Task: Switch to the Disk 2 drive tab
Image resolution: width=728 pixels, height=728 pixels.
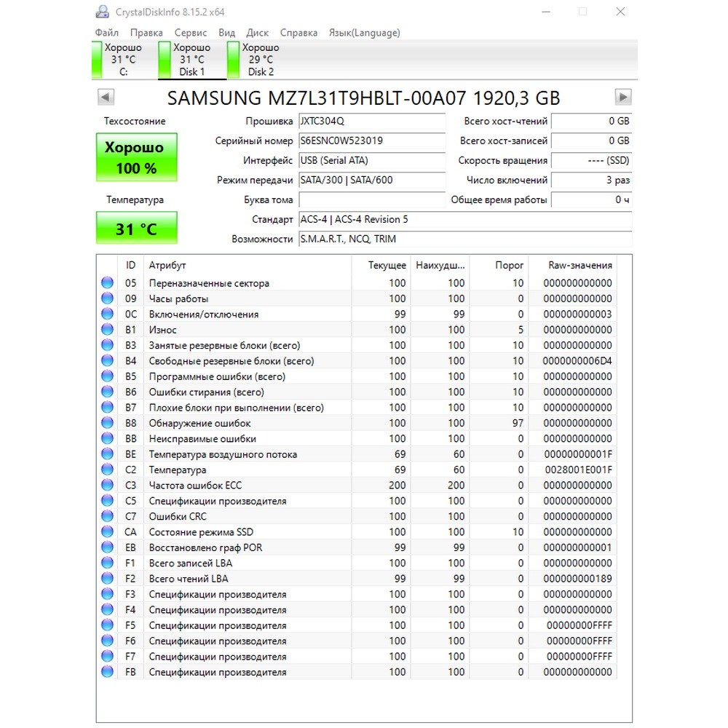Action: coord(261,60)
